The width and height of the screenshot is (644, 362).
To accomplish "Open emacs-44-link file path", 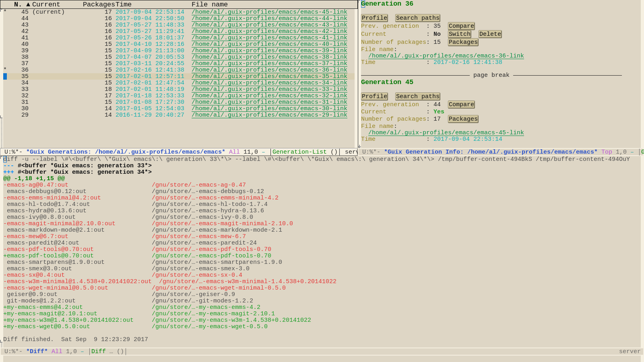I will click(269, 19).
